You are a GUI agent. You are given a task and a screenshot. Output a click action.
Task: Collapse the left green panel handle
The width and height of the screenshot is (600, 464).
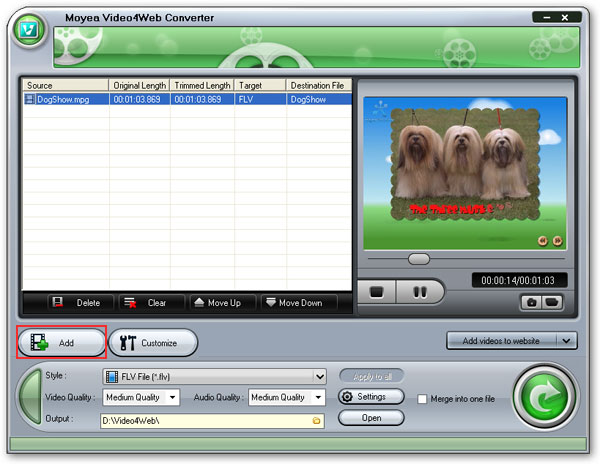[30, 397]
